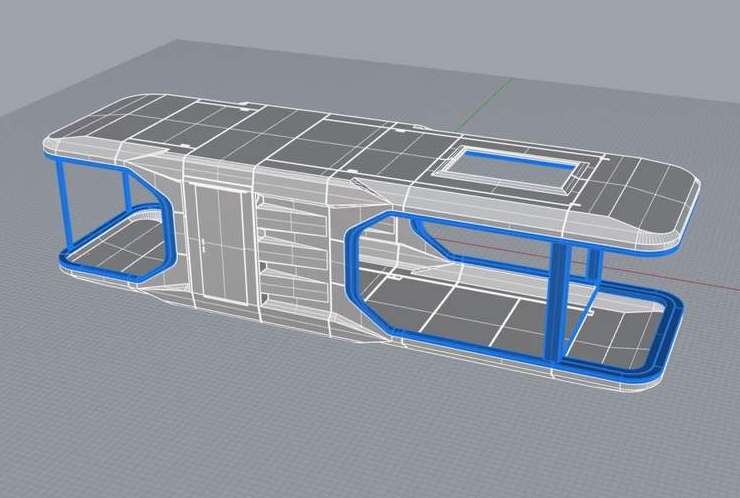Select the rectangular skylight on the roof
Image resolution: width=740 pixels, height=498 pixels.
point(513,172)
